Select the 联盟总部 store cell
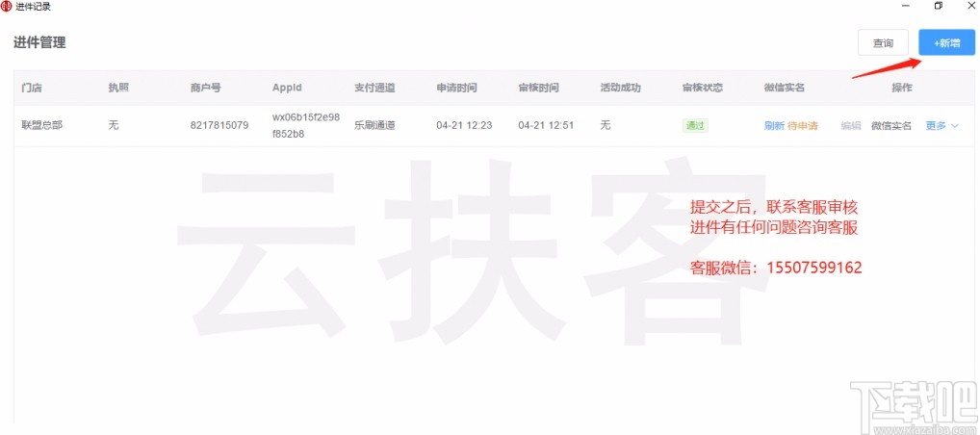This screenshot has height=435, width=980. [x=41, y=125]
